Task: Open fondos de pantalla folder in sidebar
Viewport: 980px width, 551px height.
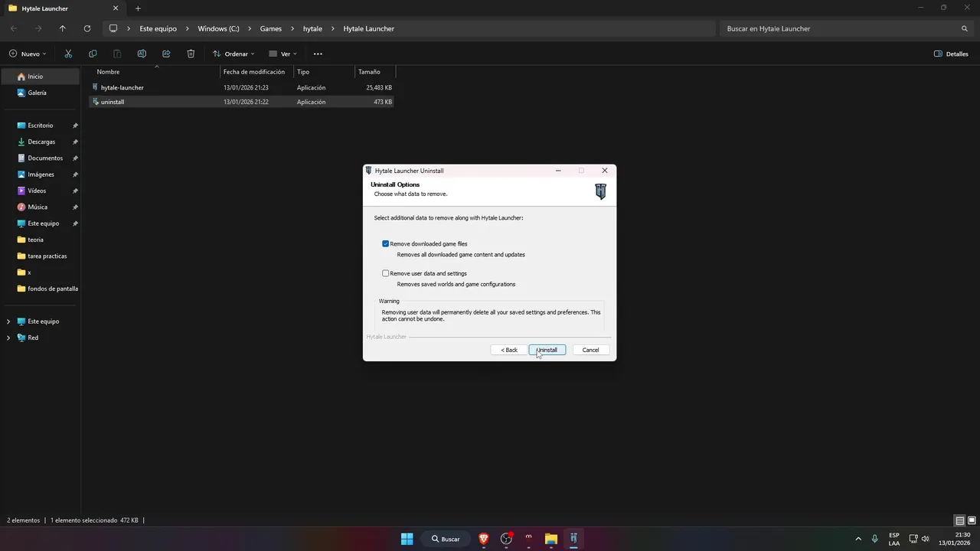Action: click(x=40, y=289)
